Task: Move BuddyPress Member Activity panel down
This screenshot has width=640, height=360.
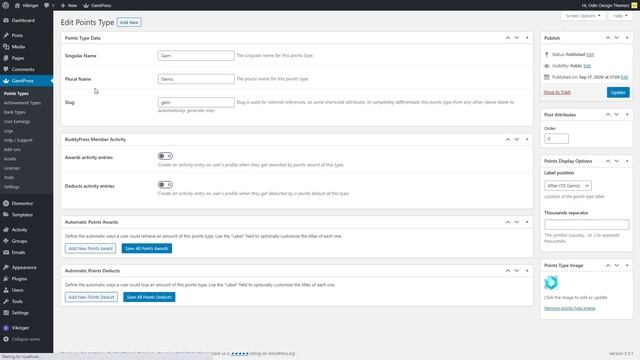Action: pos(517,139)
